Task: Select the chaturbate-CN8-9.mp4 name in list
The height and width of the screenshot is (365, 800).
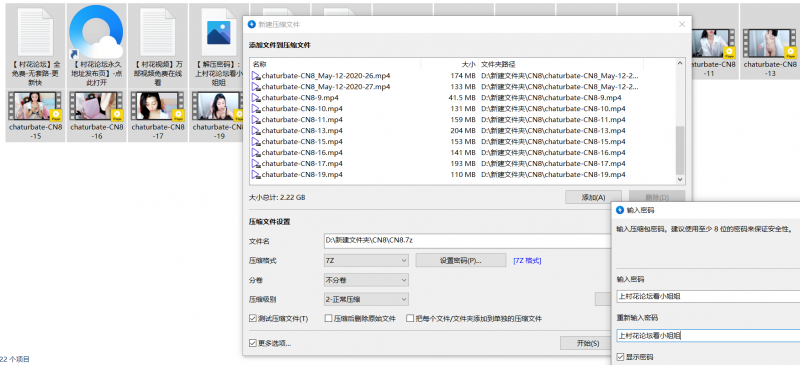Action: 300,98
